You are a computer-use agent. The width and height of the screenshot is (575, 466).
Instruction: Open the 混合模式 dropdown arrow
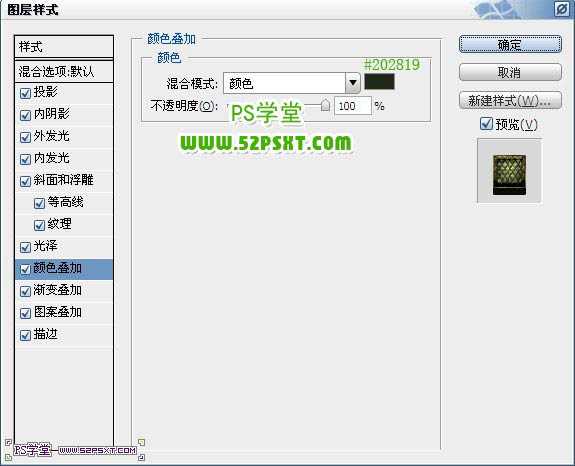[353, 83]
